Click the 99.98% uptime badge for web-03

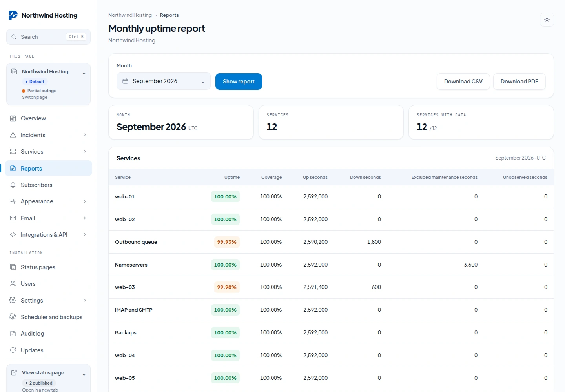click(x=227, y=287)
